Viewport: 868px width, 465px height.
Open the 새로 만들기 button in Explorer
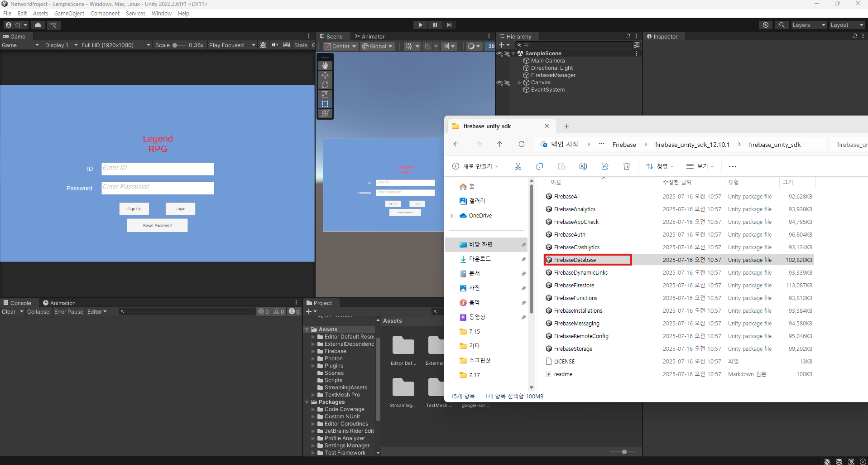tap(475, 166)
